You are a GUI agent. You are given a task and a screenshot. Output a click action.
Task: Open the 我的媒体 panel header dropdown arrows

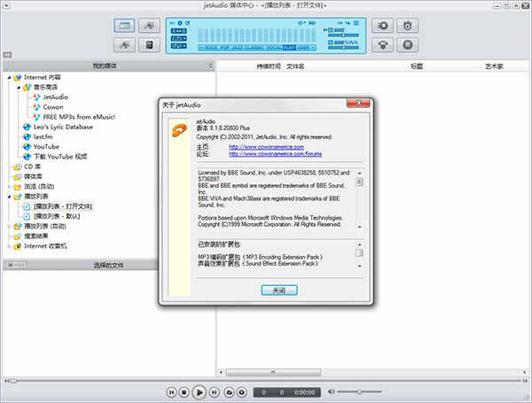(211, 66)
